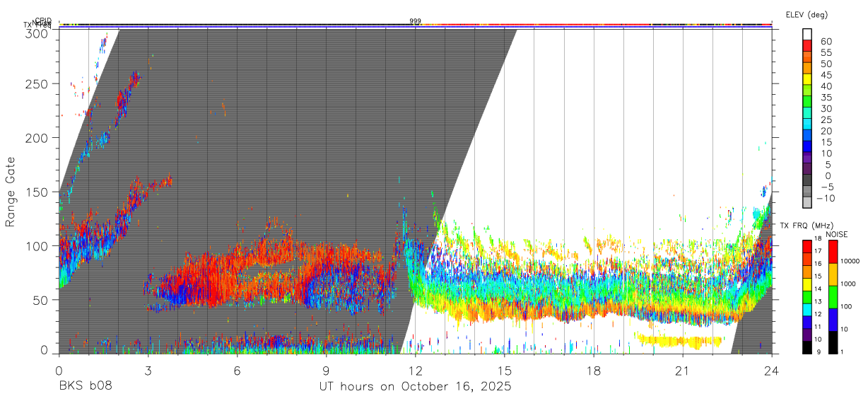Pick the black 9–10 MHz TX FRQ swatch

coord(807,347)
